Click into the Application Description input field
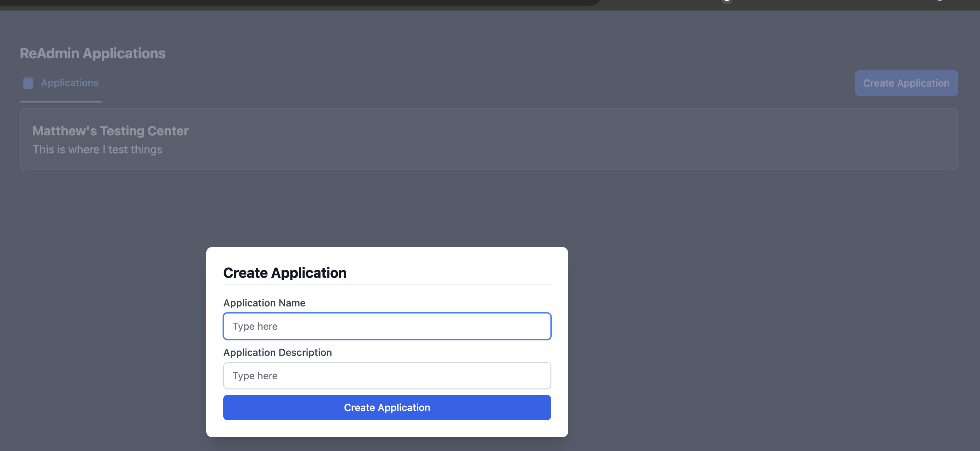This screenshot has height=451, width=980. [387, 376]
